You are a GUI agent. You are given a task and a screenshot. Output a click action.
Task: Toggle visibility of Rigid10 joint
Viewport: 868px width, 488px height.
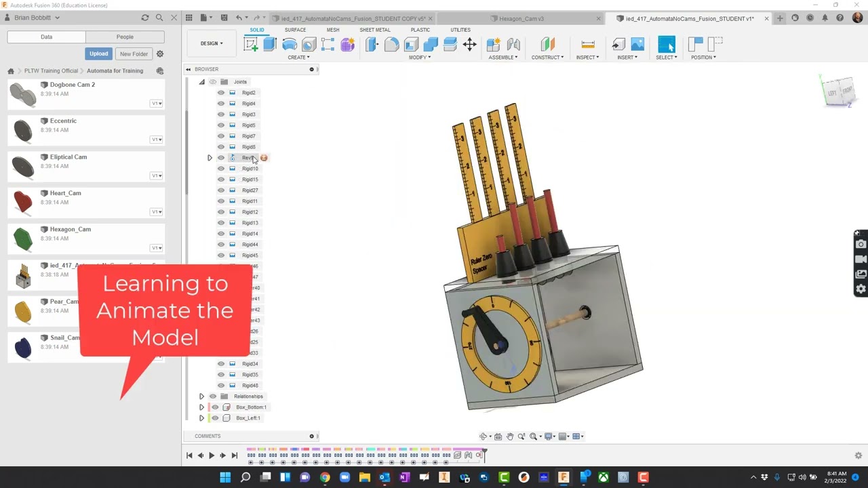point(221,169)
